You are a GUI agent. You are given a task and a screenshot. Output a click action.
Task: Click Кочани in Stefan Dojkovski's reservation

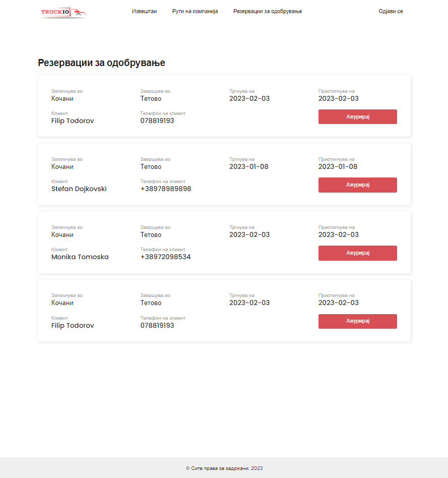(x=62, y=167)
